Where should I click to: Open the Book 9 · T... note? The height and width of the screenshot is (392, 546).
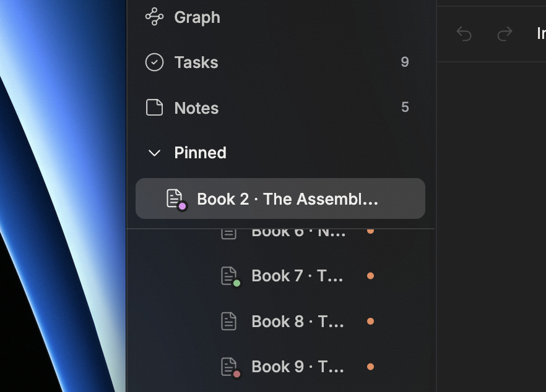(x=298, y=367)
